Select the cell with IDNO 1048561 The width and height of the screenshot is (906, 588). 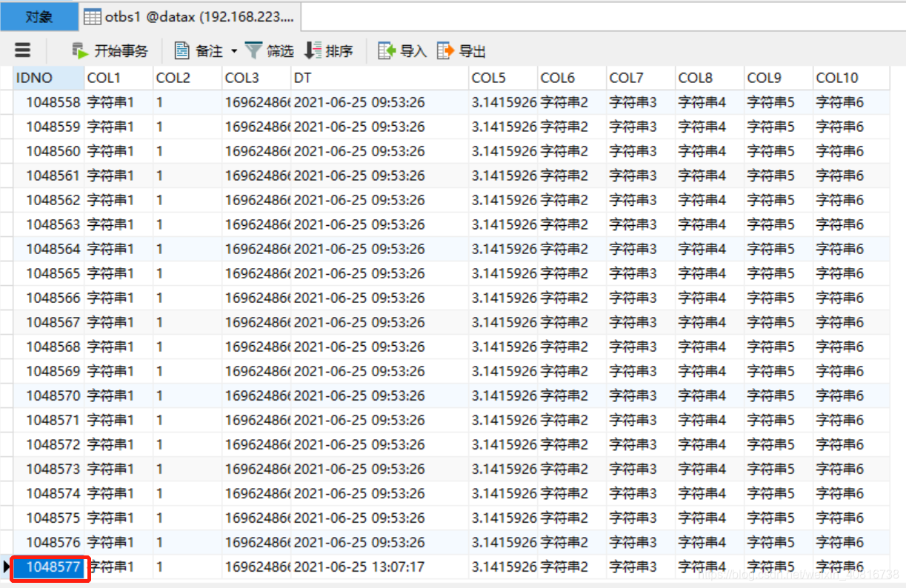coord(49,176)
